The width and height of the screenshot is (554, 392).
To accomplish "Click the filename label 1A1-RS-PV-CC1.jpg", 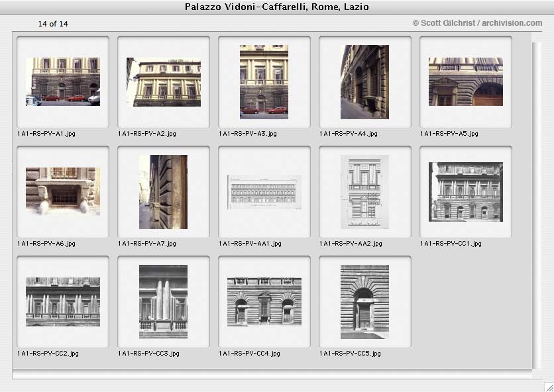I will coord(451,243).
